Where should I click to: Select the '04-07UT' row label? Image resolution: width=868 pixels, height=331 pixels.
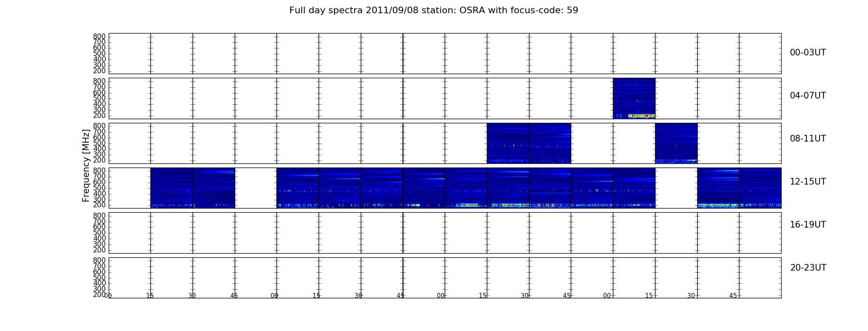(x=808, y=96)
